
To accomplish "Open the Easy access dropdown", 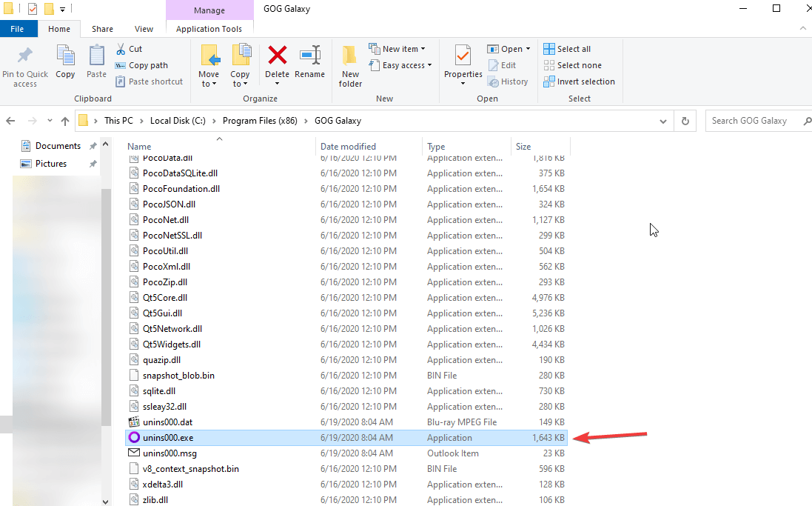I will coord(400,65).
